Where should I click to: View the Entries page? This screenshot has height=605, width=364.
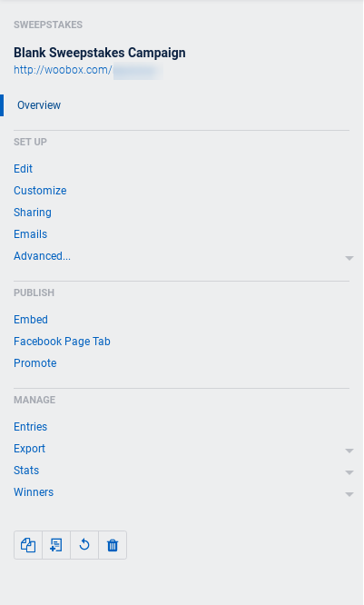31,427
